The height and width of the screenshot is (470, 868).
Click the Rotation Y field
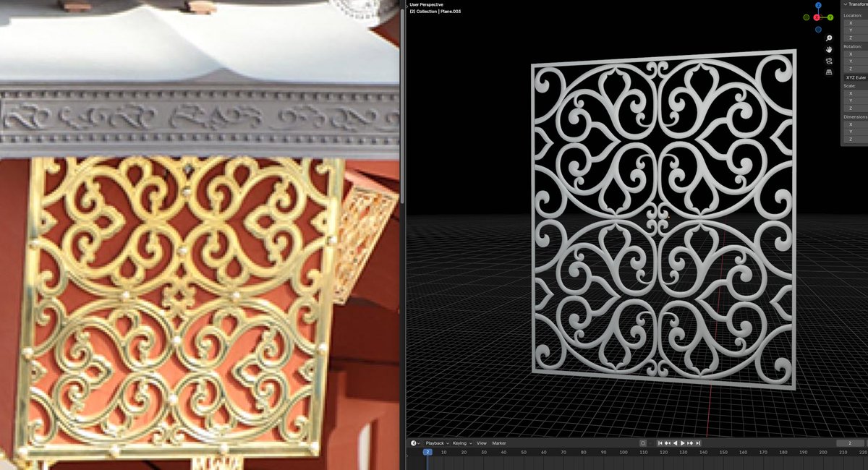(856, 61)
